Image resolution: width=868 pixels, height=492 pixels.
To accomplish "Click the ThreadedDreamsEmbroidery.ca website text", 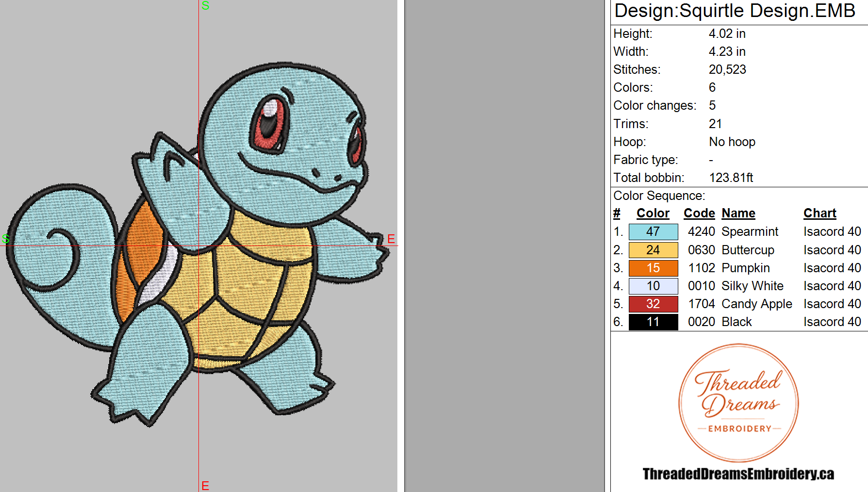I will click(738, 474).
